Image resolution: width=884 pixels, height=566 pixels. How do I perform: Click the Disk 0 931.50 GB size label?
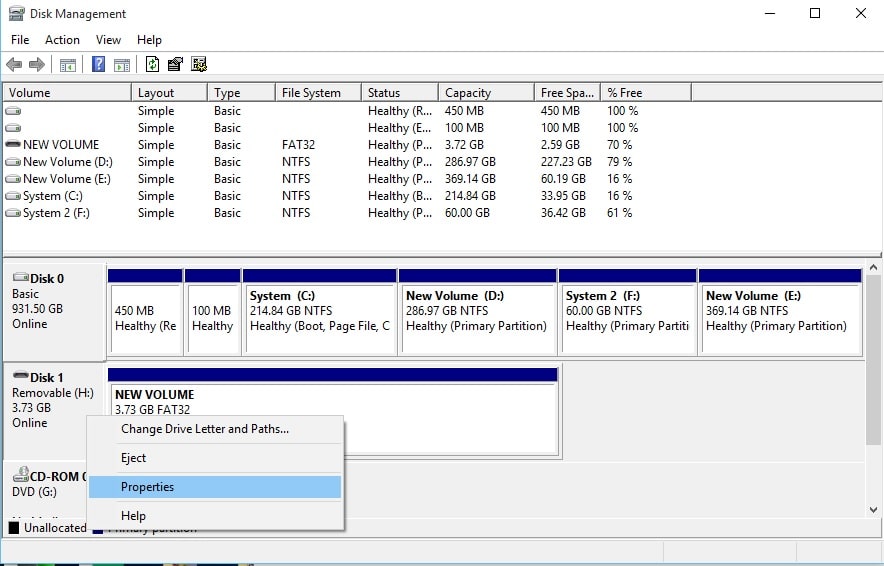pos(37,309)
